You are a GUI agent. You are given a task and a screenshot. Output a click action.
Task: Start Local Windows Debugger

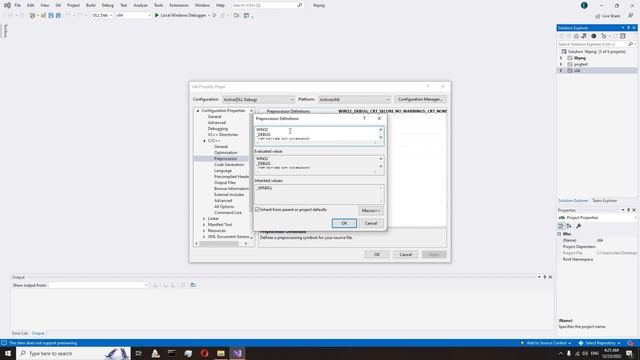click(x=180, y=16)
